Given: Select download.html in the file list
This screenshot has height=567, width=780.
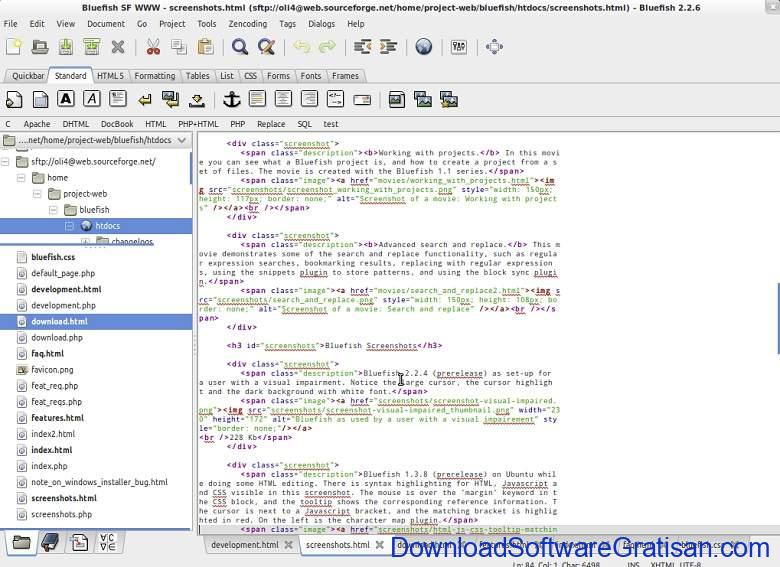Looking at the screenshot, I should click(96, 322).
